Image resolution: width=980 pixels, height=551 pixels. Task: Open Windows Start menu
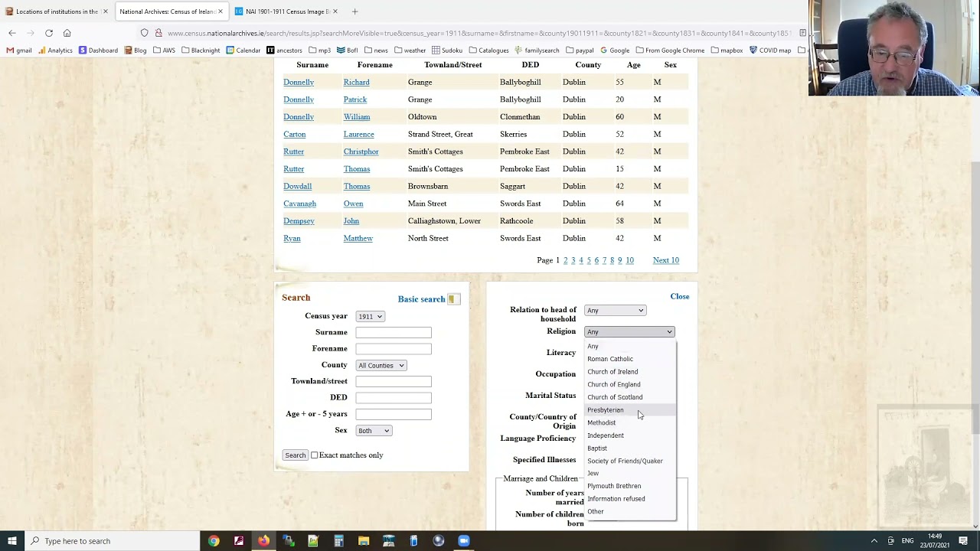12,541
